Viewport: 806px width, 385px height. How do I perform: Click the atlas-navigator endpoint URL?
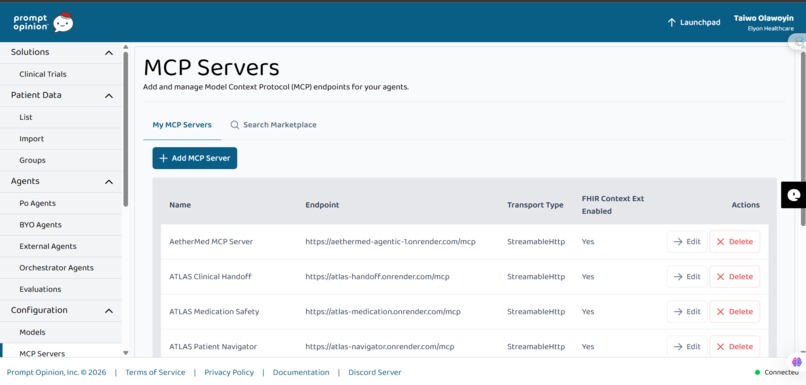coord(380,346)
